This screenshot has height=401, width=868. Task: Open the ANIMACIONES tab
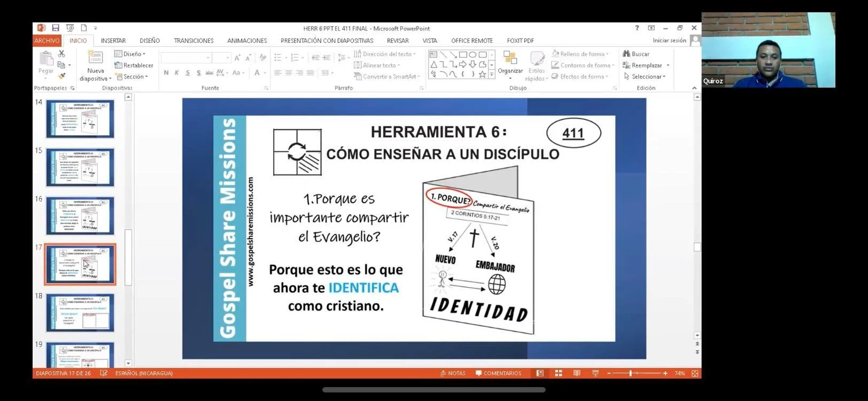point(247,41)
